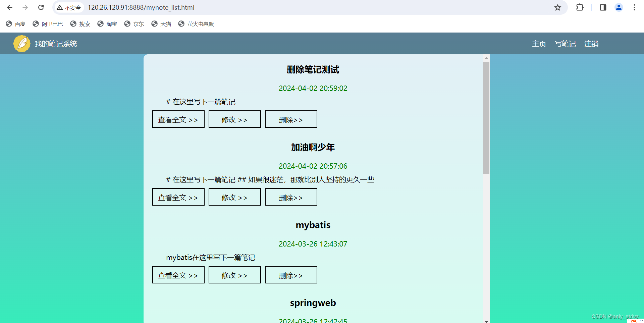Bookmark this page with the star icon
Screen dimensions: 644x323
pos(557,7)
